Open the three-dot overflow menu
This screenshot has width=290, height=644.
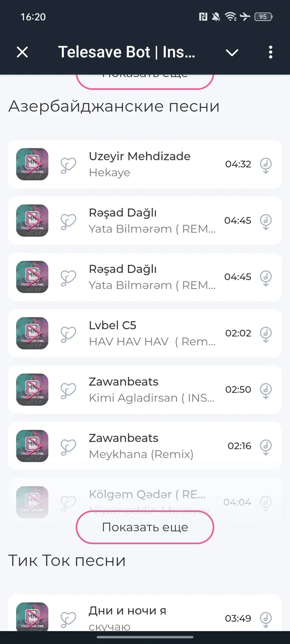[x=270, y=52]
